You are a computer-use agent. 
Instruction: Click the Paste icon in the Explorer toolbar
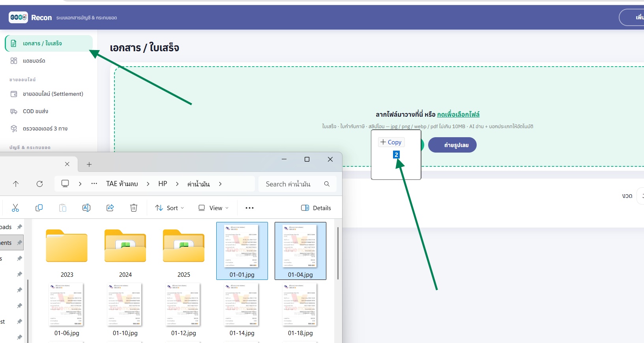click(63, 208)
